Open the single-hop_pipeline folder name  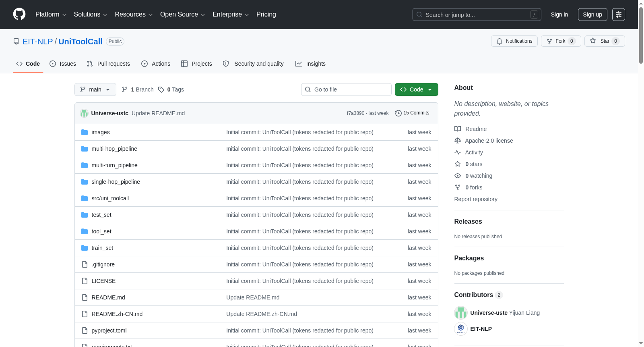point(116,182)
